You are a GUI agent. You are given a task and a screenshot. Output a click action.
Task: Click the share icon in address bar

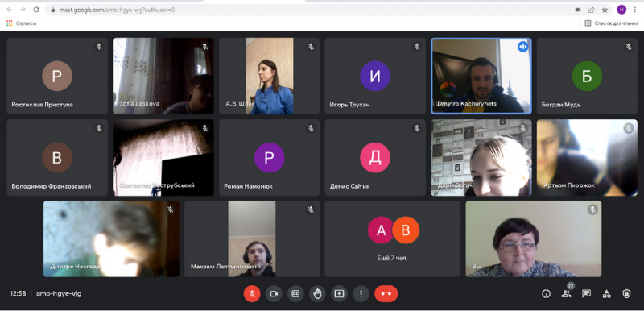click(592, 10)
